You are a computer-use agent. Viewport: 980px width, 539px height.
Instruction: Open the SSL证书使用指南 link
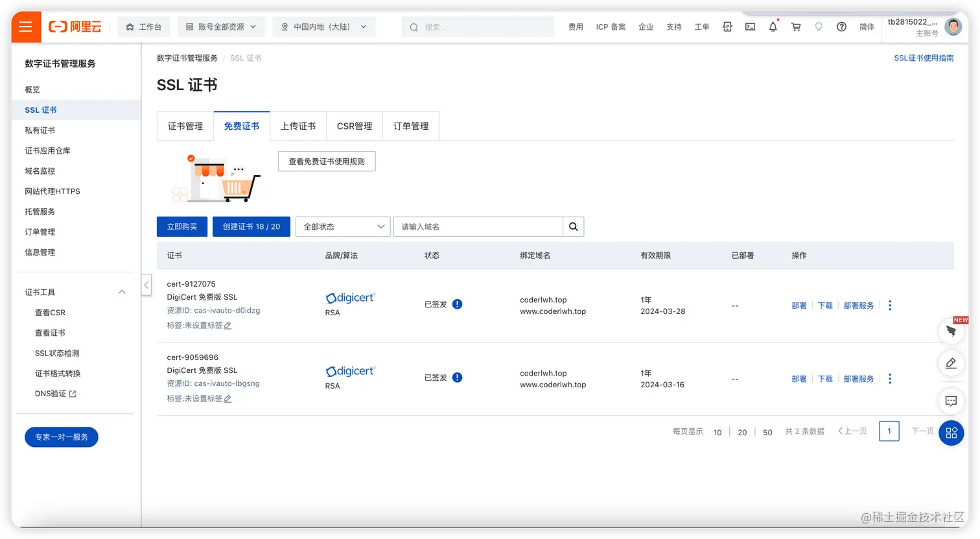pos(924,58)
